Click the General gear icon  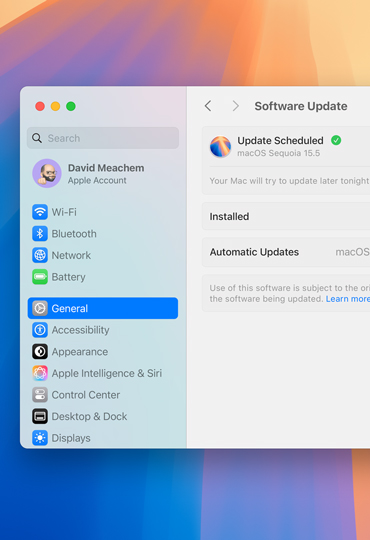point(40,308)
